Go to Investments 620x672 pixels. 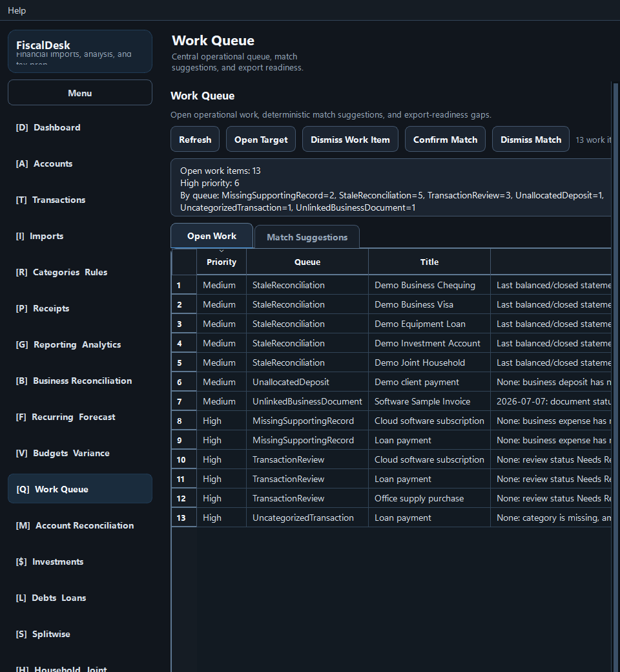(x=79, y=562)
